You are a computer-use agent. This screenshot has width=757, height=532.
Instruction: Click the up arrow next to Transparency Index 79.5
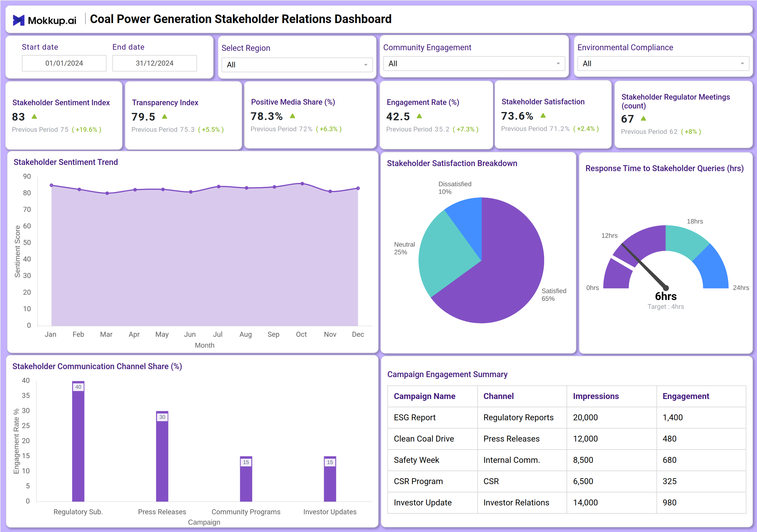click(165, 116)
